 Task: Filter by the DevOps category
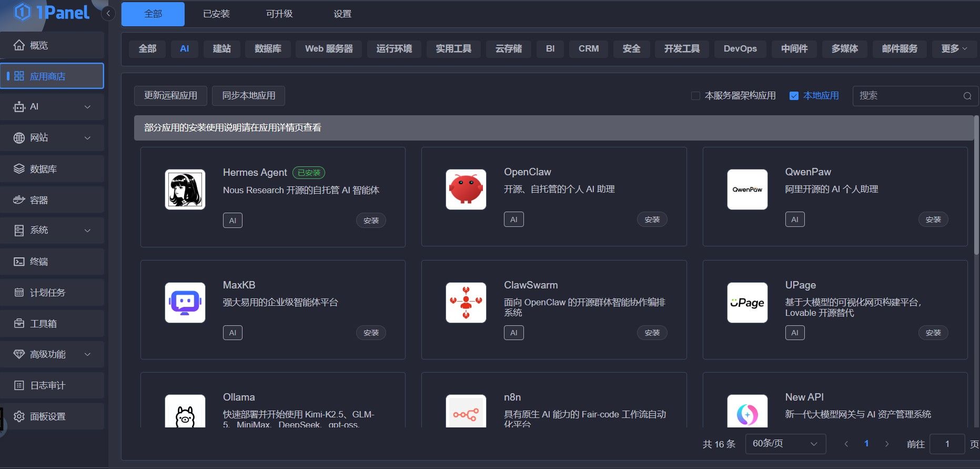(740, 48)
